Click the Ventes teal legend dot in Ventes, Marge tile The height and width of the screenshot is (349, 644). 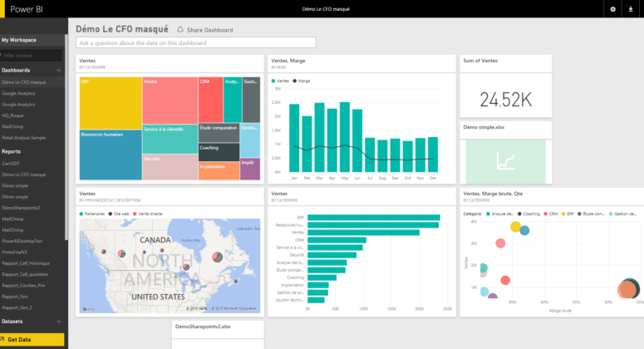coord(273,81)
